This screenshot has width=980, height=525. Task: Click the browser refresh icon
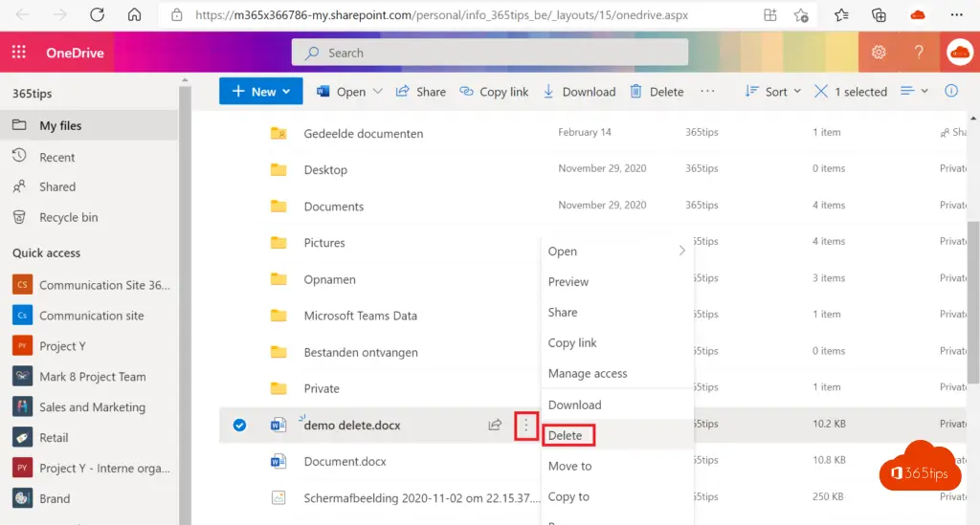pos(97,14)
